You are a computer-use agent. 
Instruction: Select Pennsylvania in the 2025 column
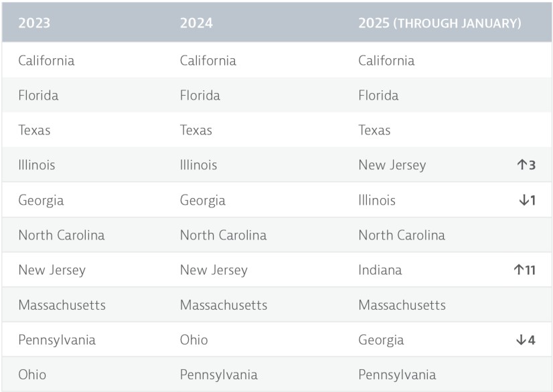click(397, 375)
